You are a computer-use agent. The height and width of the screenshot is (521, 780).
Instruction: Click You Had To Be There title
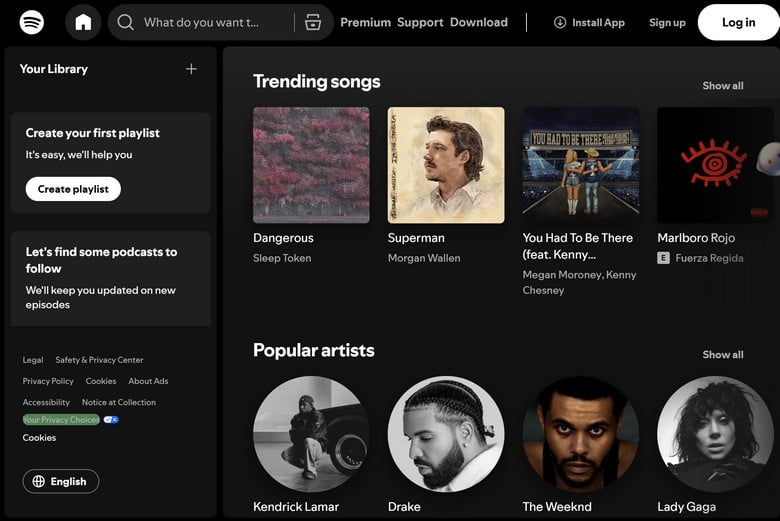(x=578, y=246)
